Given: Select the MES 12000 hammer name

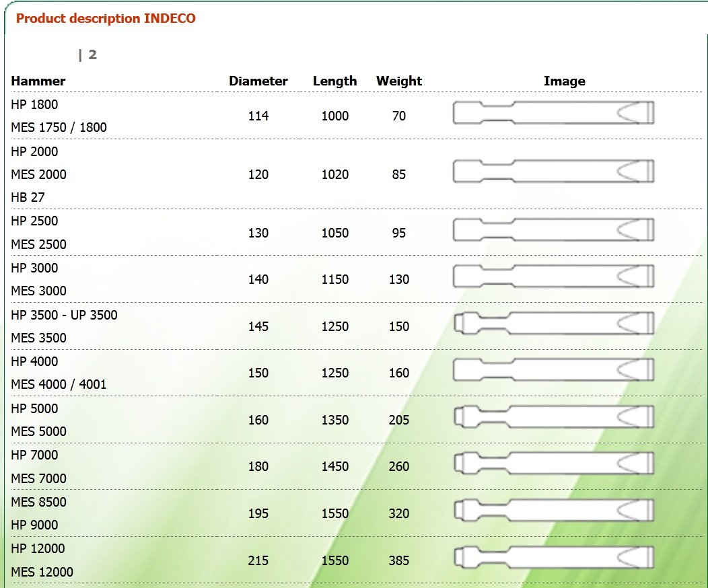Looking at the screenshot, I should coord(42,572).
